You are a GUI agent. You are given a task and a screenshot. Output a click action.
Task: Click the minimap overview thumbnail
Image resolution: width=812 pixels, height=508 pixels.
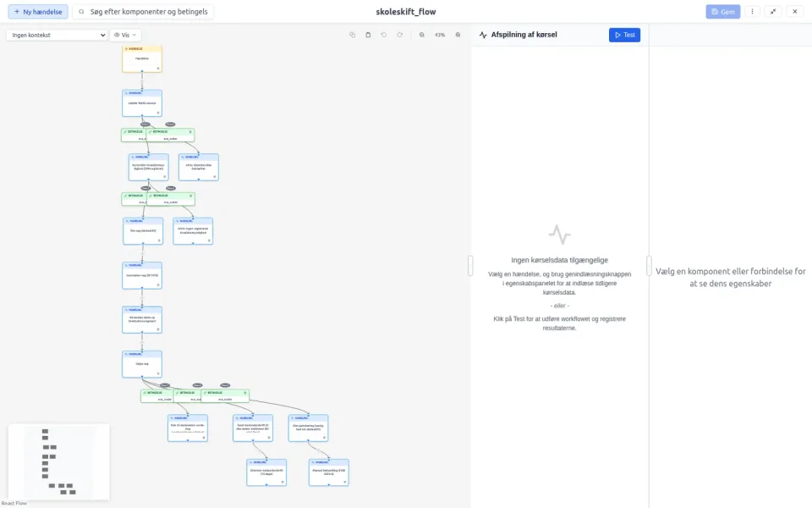tap(58, 461)
